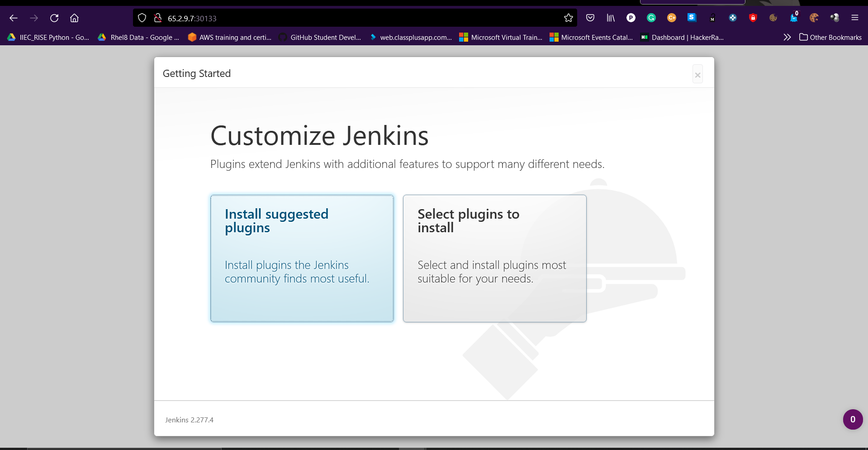Viewport: 868px width, 450px height.
Task: Open the AWS training bookmark
Action: [230, 37]
